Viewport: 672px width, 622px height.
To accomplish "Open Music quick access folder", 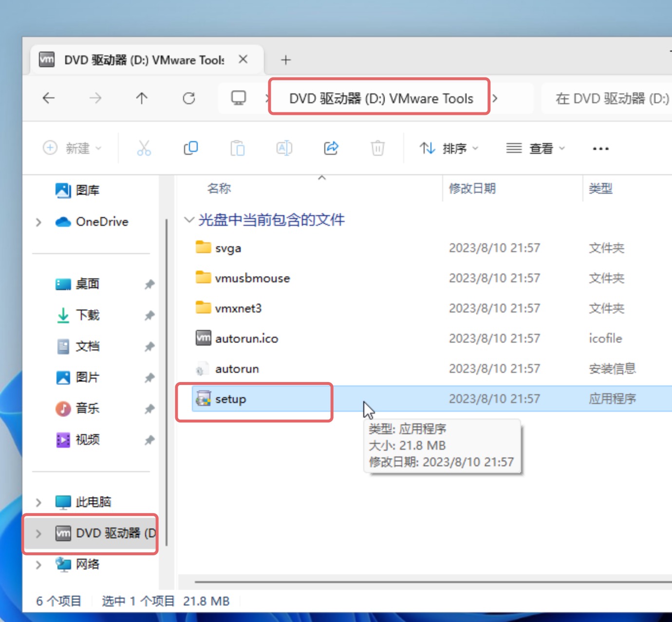I will pyautogui.click(x=77, y=409).
